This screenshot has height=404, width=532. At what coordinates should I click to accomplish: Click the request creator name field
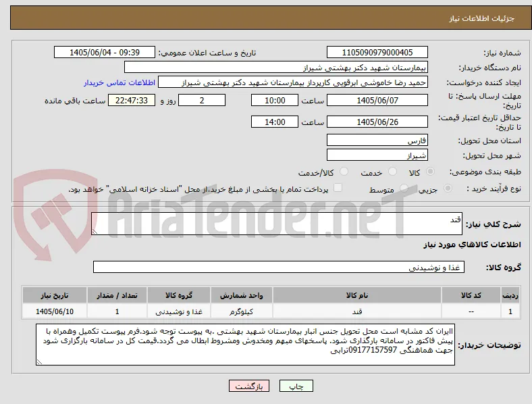[x=293, y=82]
